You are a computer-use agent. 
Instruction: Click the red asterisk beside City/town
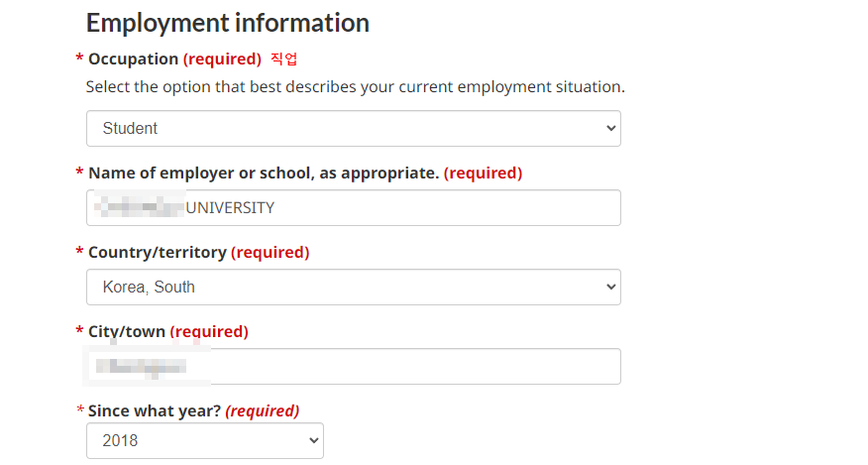tap(79, 332)
